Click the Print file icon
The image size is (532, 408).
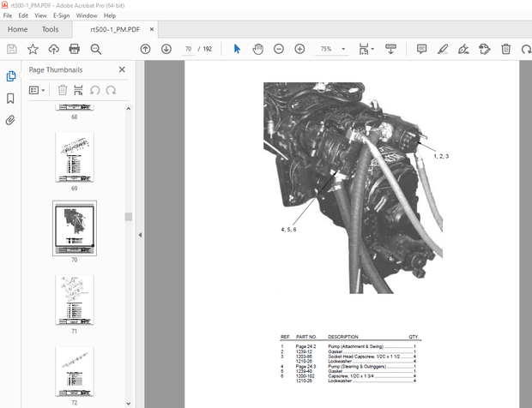coord(75,49)
